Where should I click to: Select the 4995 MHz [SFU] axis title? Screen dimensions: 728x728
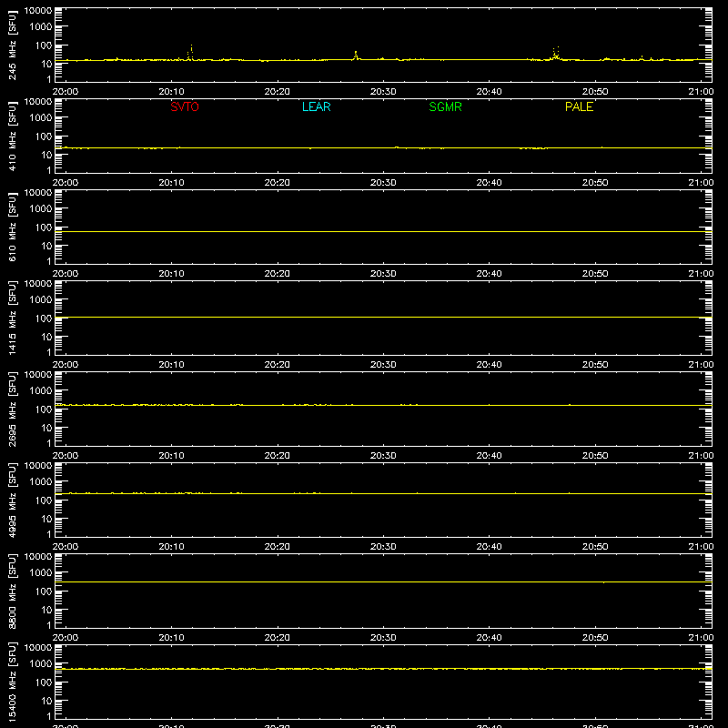tap(12, 500)
